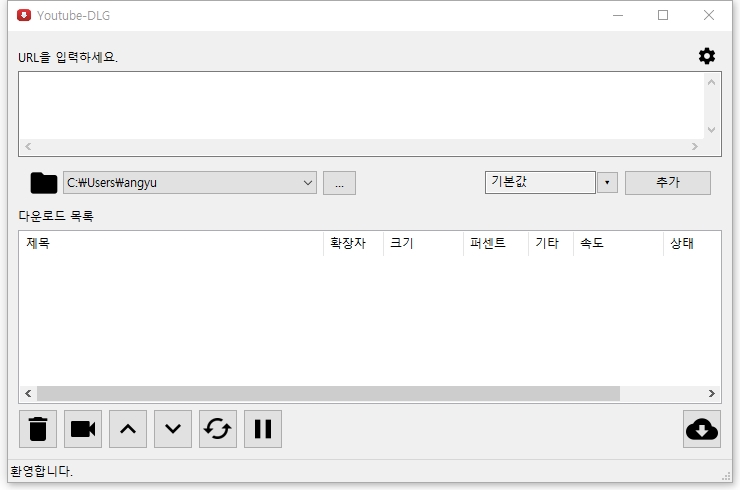Click the 크기 column header
Image resolution: width=740 pixels, height=490 pixels.
(423, 243)
